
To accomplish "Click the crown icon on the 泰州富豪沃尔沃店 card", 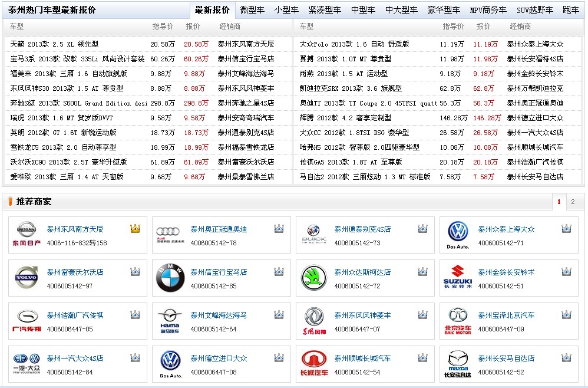I will 135,271.
